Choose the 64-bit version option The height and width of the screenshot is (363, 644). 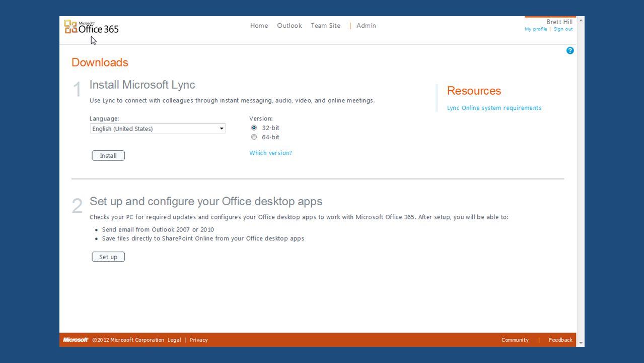point(254,137)
